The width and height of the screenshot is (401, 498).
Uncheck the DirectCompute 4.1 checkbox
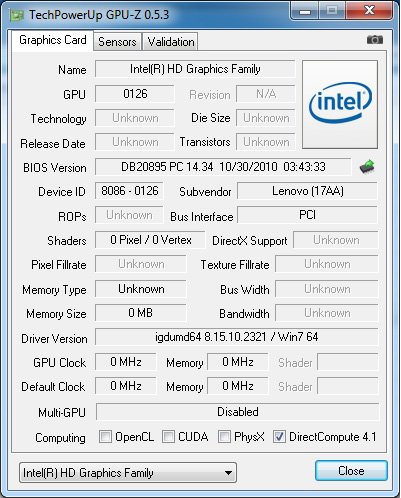(x=279, y=436)
